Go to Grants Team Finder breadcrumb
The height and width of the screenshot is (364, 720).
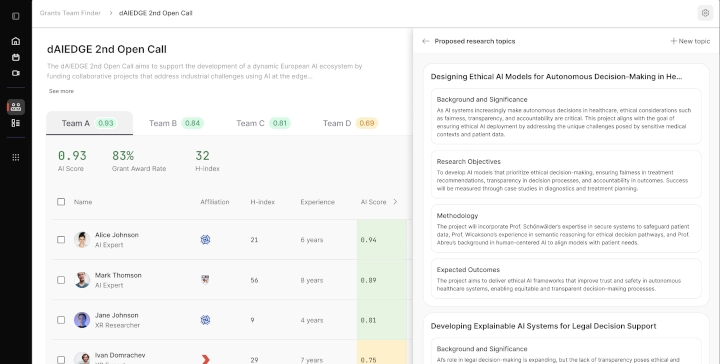click(70, 13)
